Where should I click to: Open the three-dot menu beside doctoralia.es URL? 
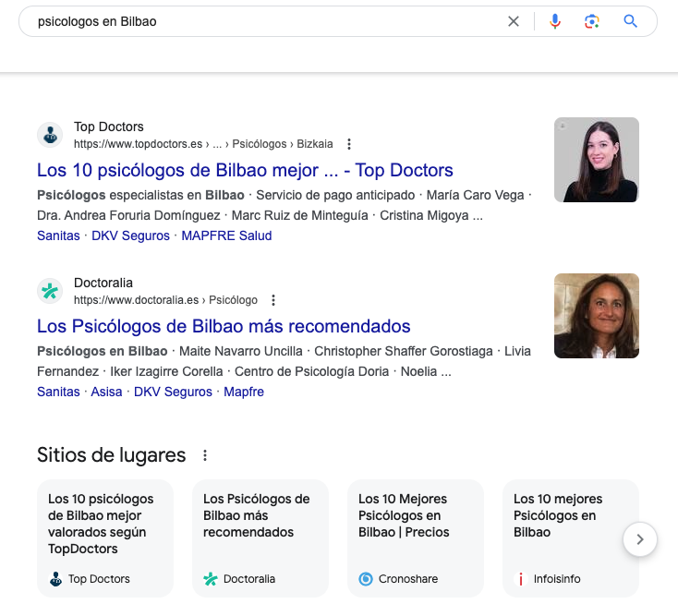(273, 300)
